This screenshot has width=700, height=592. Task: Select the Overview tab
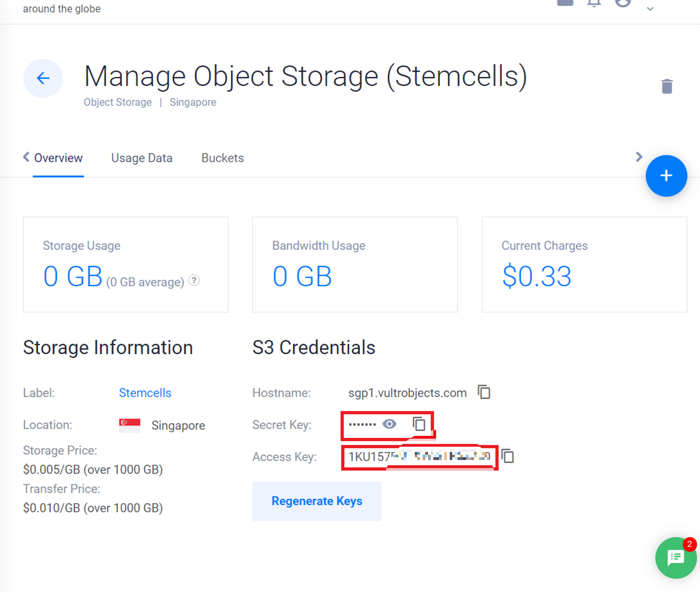58,158
